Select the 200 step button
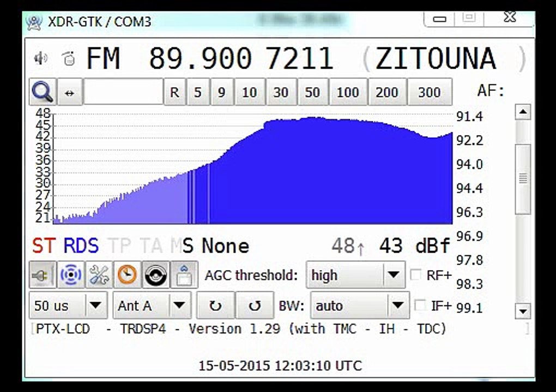 [387, 93]
